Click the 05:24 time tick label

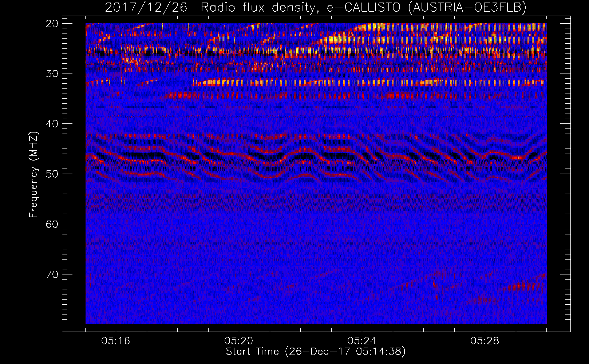(x=362, y=341)
